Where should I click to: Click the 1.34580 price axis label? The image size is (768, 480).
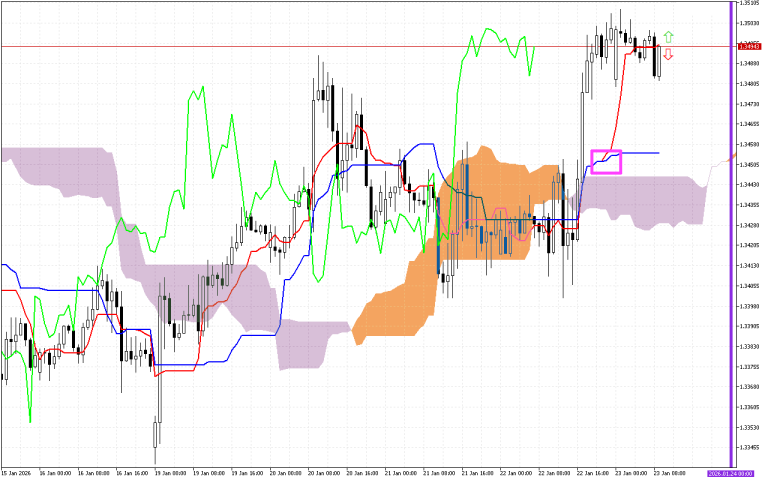click(x=750, y=144)
